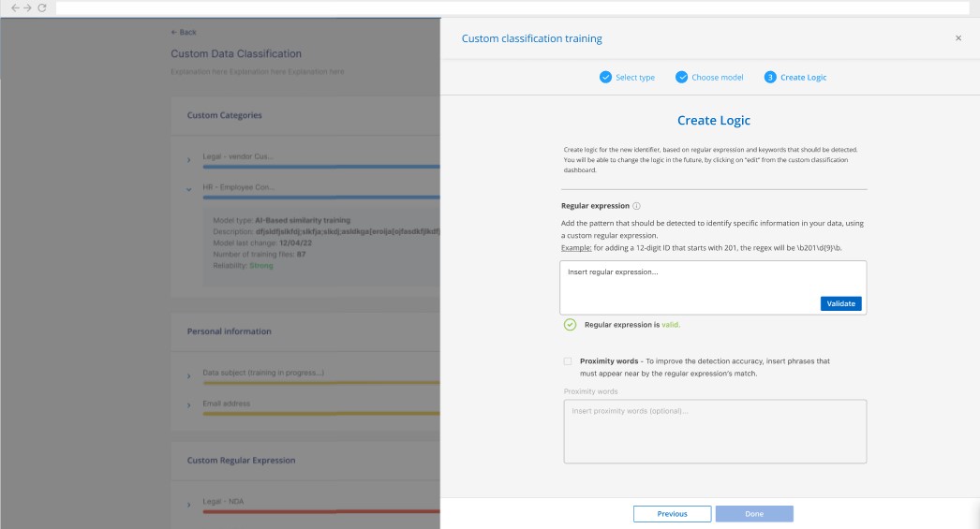Click the Legal - NDA red progress bar
The image size is (980, 529).
coord(319,511)
